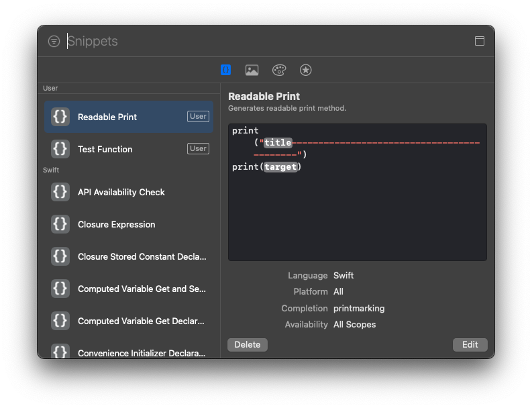Click 'Generates readable print method.' description
This screenshot has height=408, width=532.
[x=287, y=108]
